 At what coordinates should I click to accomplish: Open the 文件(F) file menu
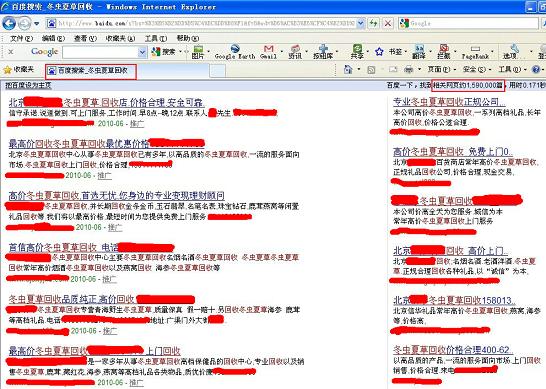[x=21, y=38]
